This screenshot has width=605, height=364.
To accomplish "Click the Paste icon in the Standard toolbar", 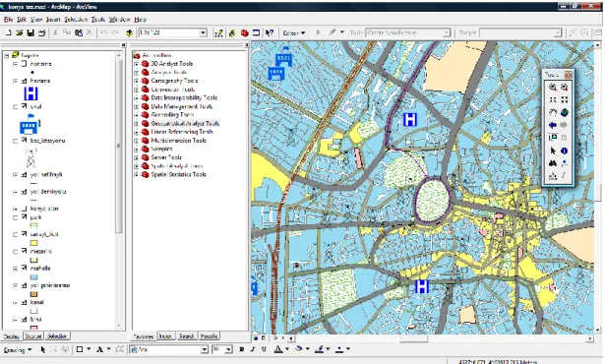I will [x=79, y=33].
